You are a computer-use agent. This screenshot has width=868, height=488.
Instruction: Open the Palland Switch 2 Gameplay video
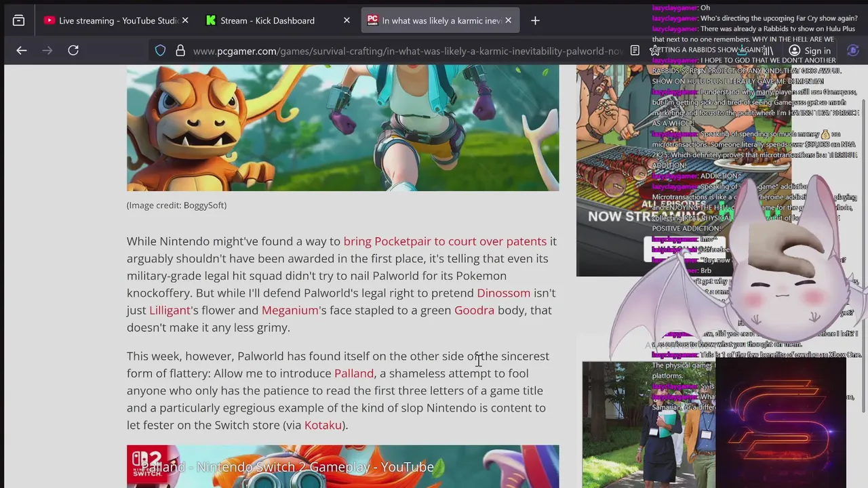click(342, 466)
